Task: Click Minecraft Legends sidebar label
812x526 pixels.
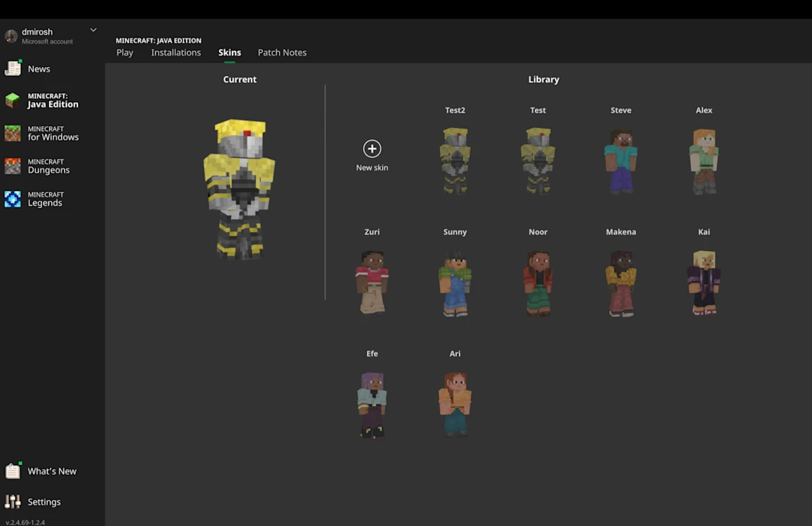Action: [x=46, y=199]
